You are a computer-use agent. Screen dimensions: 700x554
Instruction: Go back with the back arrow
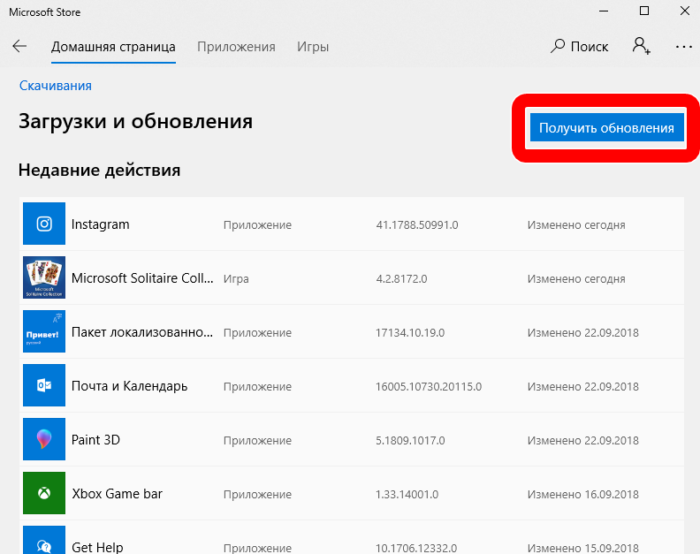pos(20,46)
